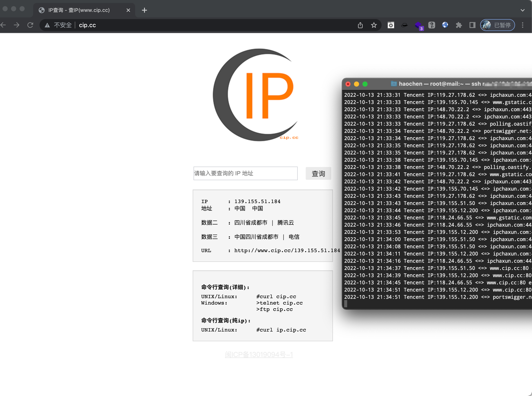Click the browser back arrow
This screenshot has height=396, width=532.
pyautogui.click(x=3, y=25)
